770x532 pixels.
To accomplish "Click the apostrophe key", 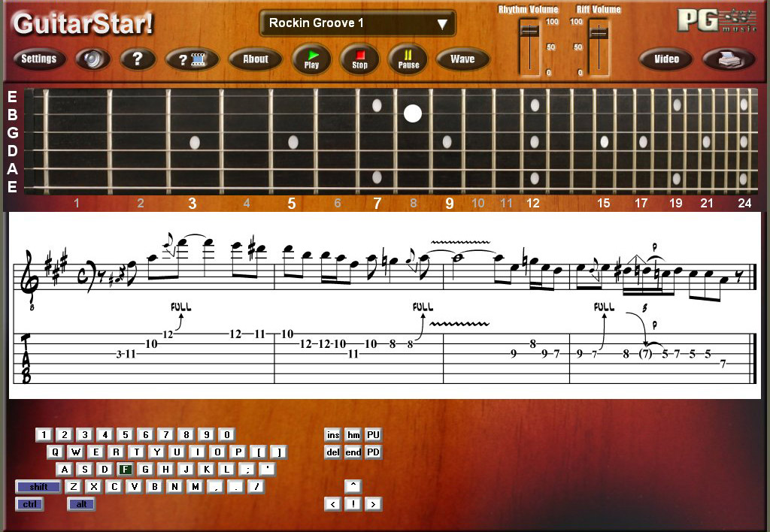I will [268, 469].
